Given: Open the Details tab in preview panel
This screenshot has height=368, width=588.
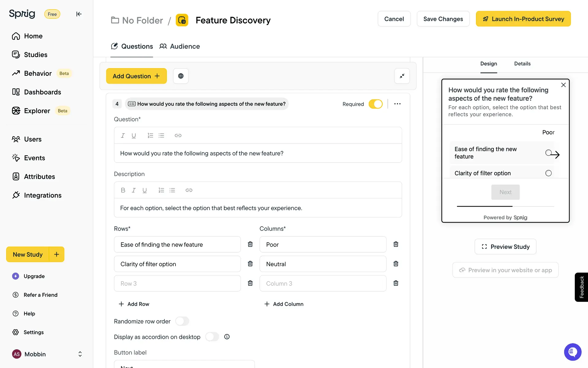Looking at the screenshot, I should point(522,64).
